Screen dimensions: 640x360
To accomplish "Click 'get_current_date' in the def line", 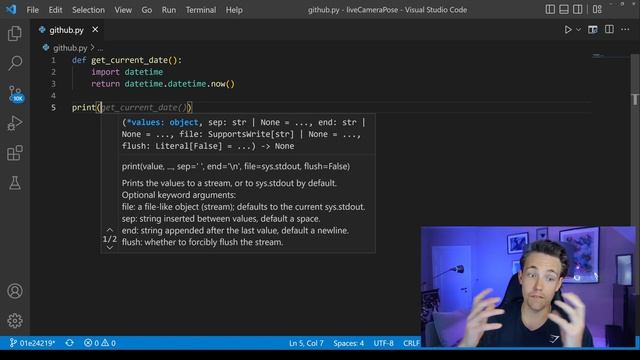I will click(x=129, y=60).
